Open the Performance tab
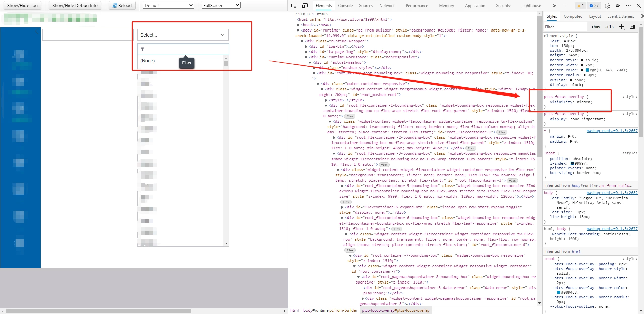The height and width of the screenshot is (314, 644). 417,6
